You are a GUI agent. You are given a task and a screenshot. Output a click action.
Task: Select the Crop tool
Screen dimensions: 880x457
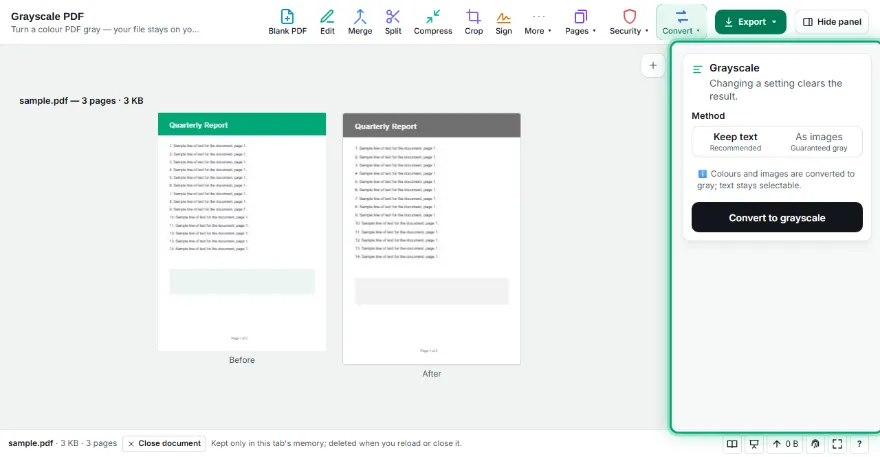pos(473,22)
